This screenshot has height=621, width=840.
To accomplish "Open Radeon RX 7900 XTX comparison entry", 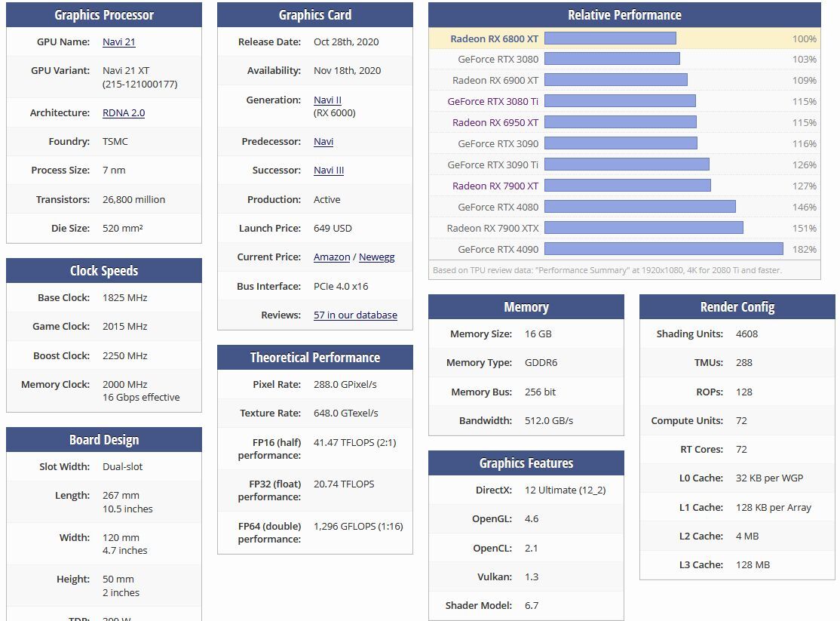I will pyautogui.click(x=493, y=228).
